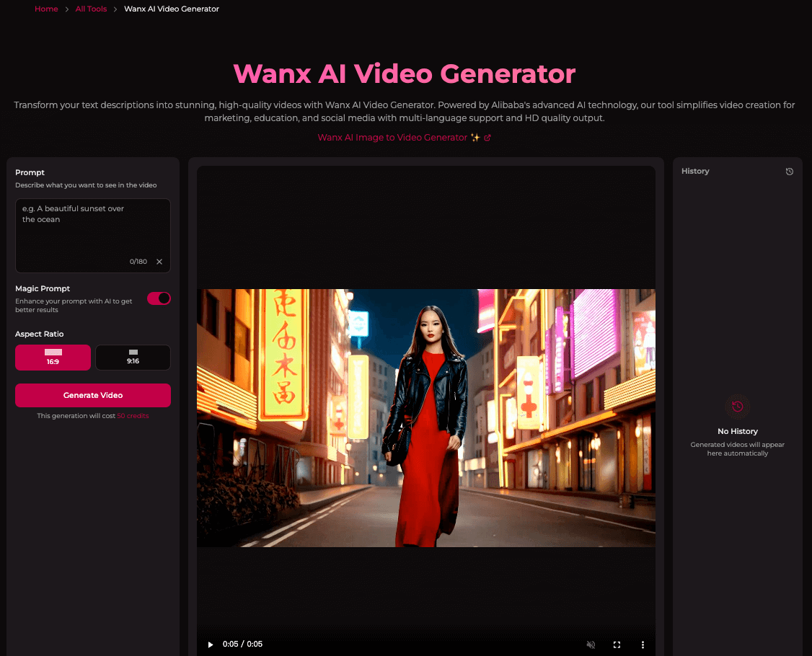Click the Generate Video button
Viewport: 812px width, 656px height.
[93, 395]
